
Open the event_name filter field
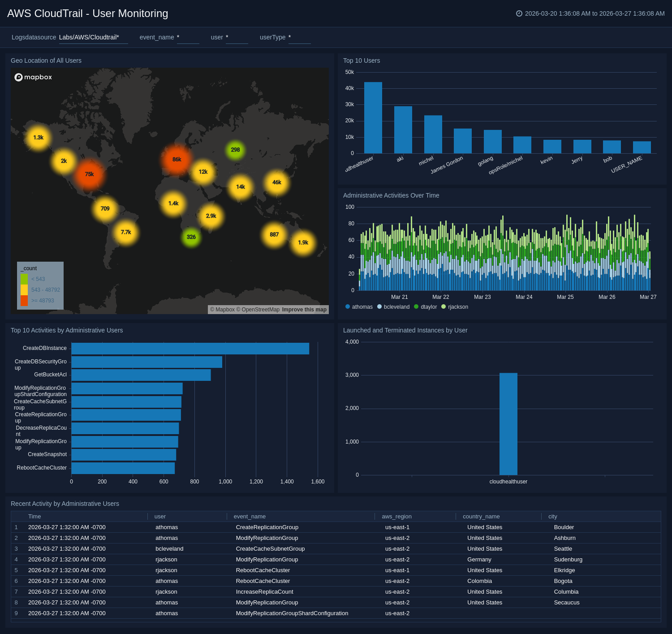[188, 38]
